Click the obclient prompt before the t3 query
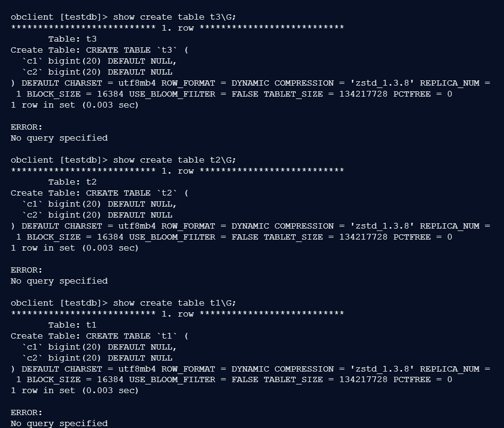 click(59, 17)
